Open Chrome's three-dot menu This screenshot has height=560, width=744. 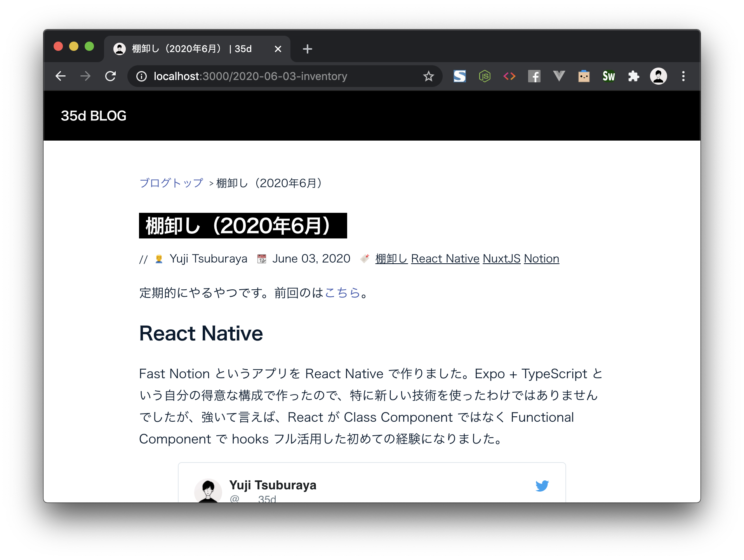pyautogui.click(x=683, y=76)
